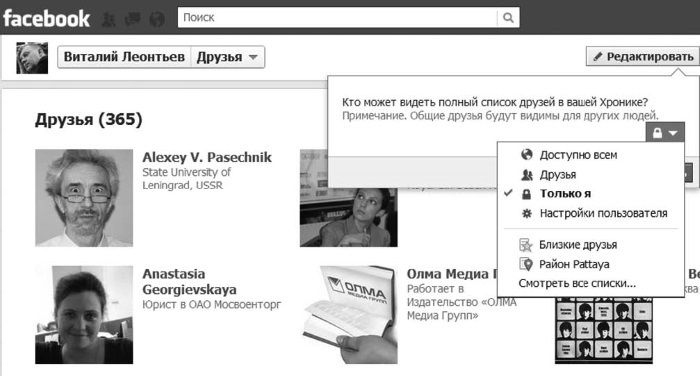Viewport: 700px width, 376px height.
Task: Click the Друзья (365) heading
Action: click(x=88, y=119)
